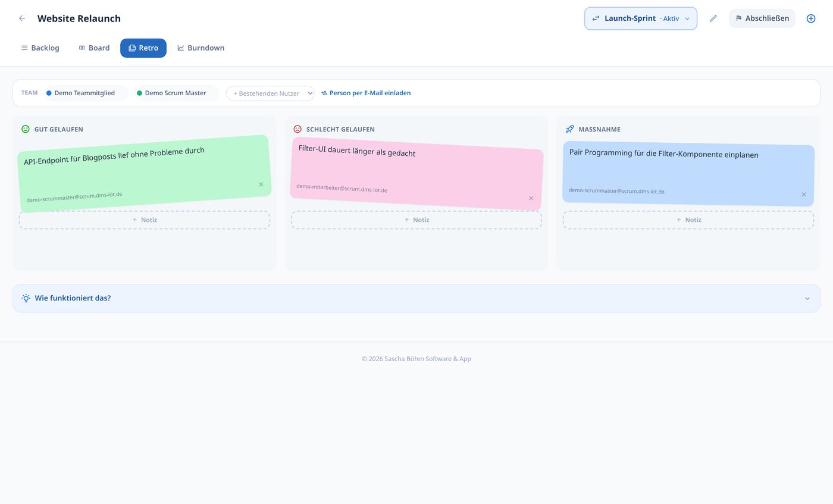The height and width of the screenshot is (504, 833).
Task: Click the SCHLECHT GELAUFEN column heading
Action: click(340, 129)
